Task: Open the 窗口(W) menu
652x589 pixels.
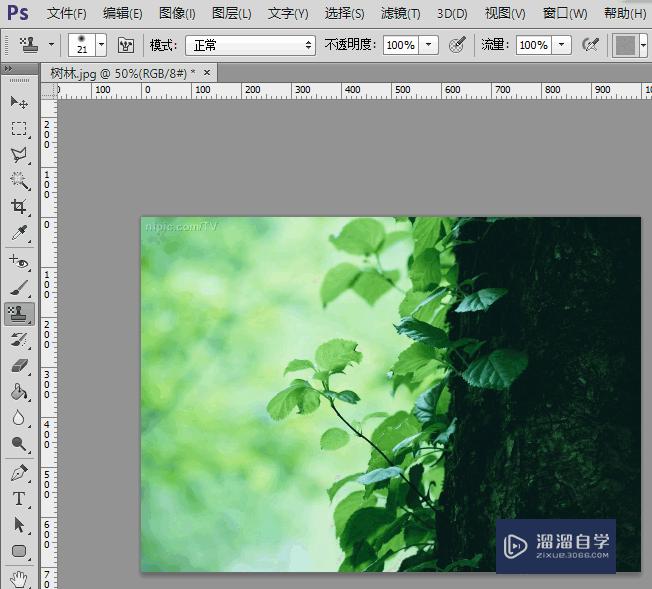Action: (565, 14)
